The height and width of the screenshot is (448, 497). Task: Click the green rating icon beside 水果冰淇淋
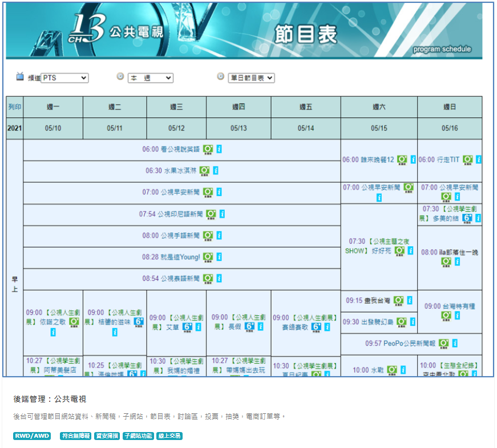205,170
